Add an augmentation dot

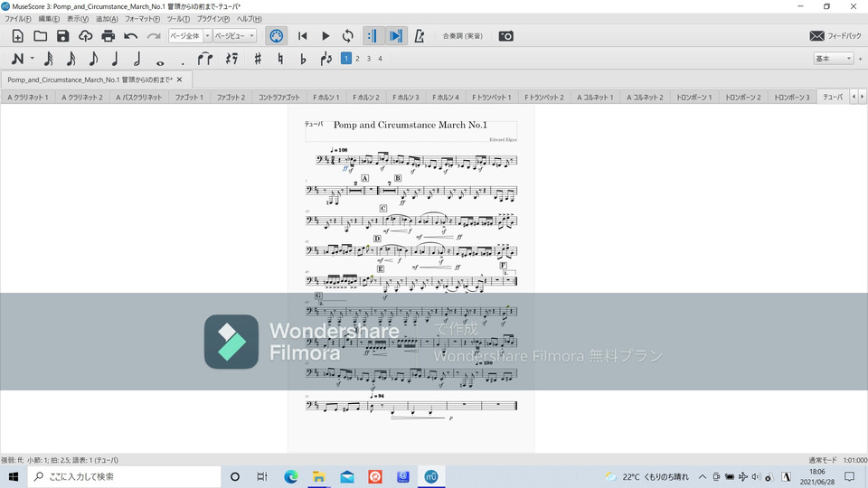click(183, 61)
